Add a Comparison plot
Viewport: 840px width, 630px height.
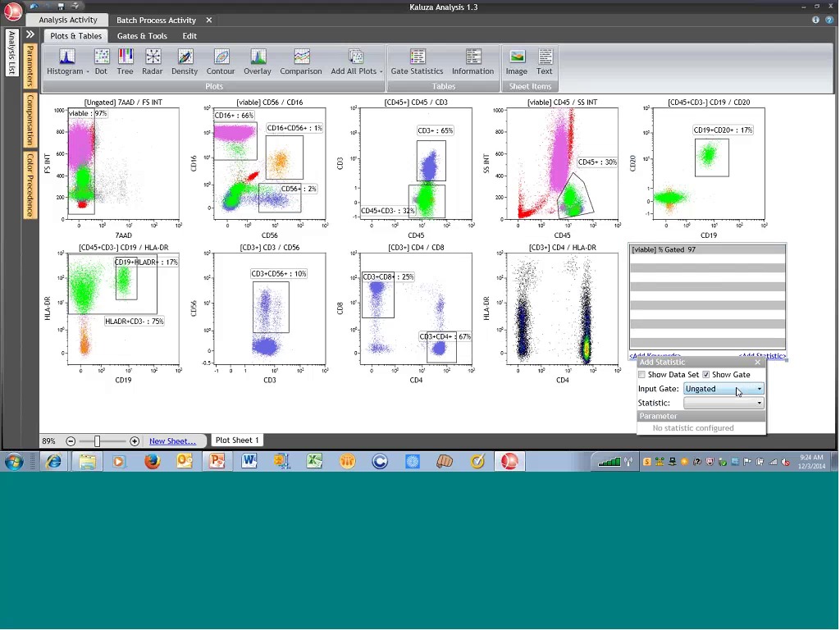[301, 62]
